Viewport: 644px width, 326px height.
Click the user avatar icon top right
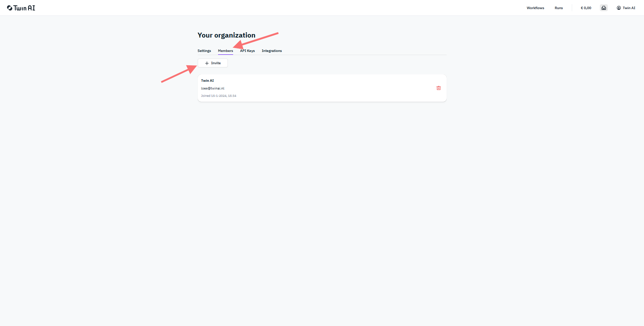[619, 8]
